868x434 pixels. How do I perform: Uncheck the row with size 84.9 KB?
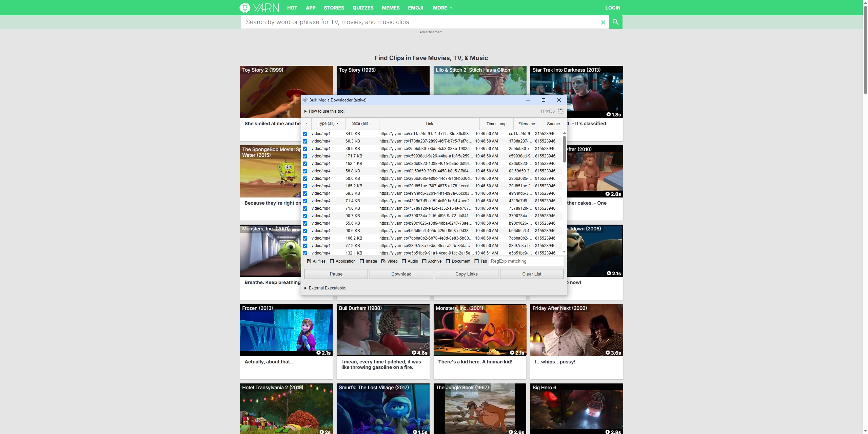pyautogui.click(x=305, y=134)
